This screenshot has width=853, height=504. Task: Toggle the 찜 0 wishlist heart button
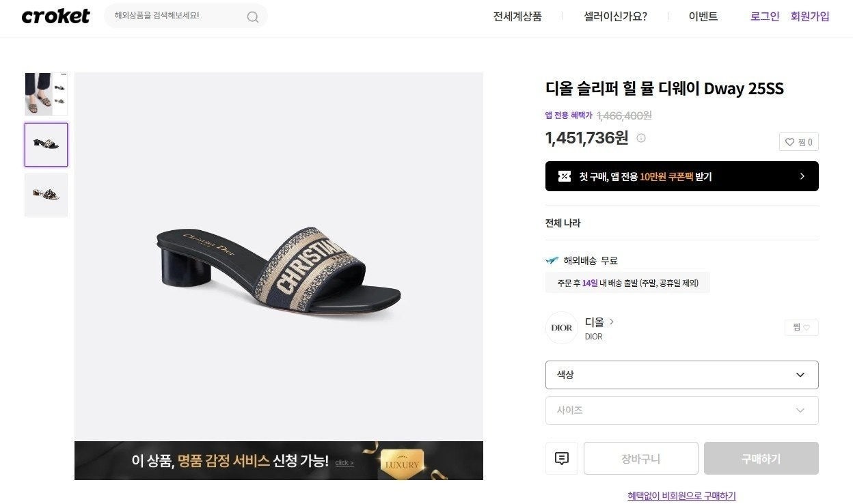[798, 142]
